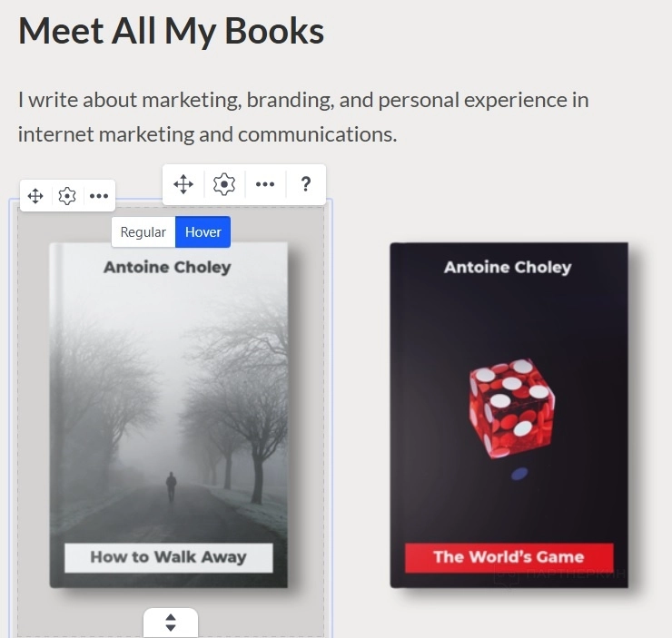Open settings gear in the center toolbar
Screen dimensions: 672x638
pos(224,184)
